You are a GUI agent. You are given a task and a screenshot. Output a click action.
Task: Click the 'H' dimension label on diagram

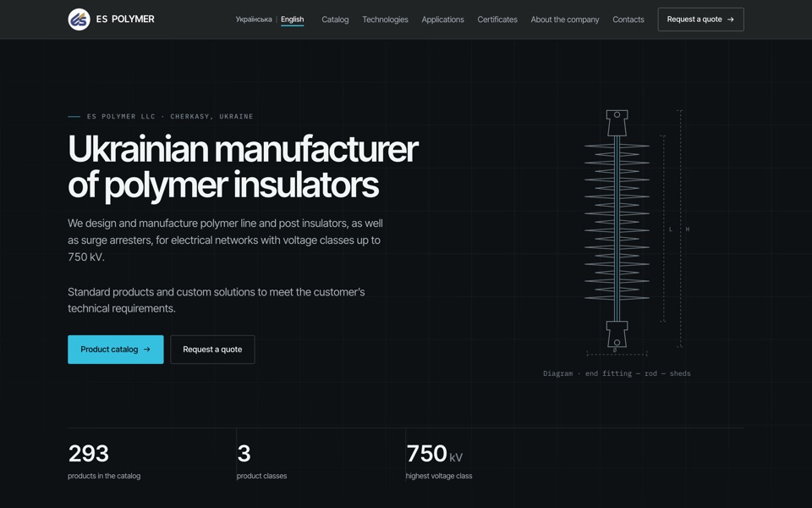[x=687, y=229]
